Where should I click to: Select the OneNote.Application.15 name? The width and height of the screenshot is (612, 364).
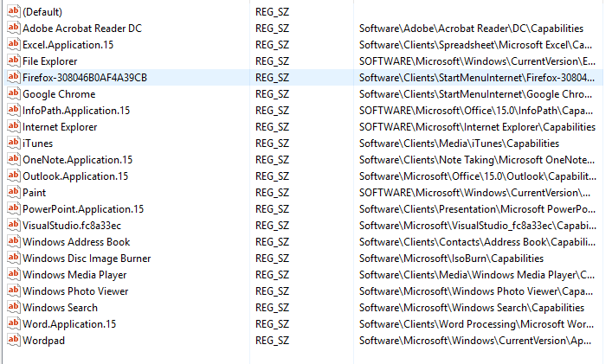point(78,160)
